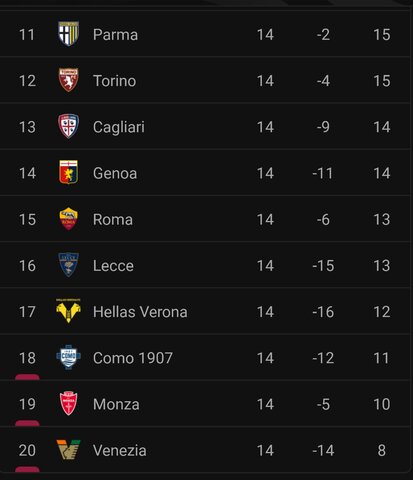Screen dimensions: 413x480
Task: Tap the Como 1907 badge
Action: (x=68, y=357)
